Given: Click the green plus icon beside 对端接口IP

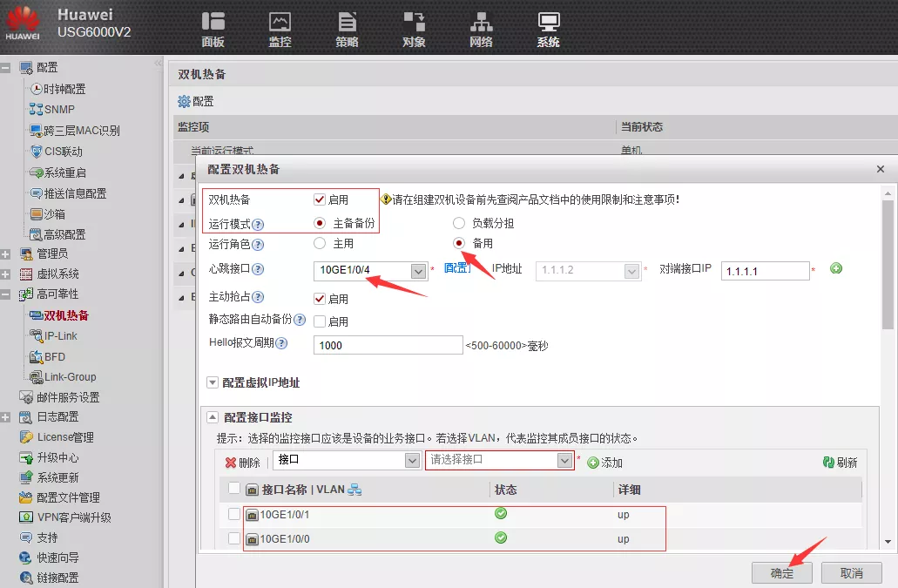Looking at the screenshot, I should click(x=836, y=269).
